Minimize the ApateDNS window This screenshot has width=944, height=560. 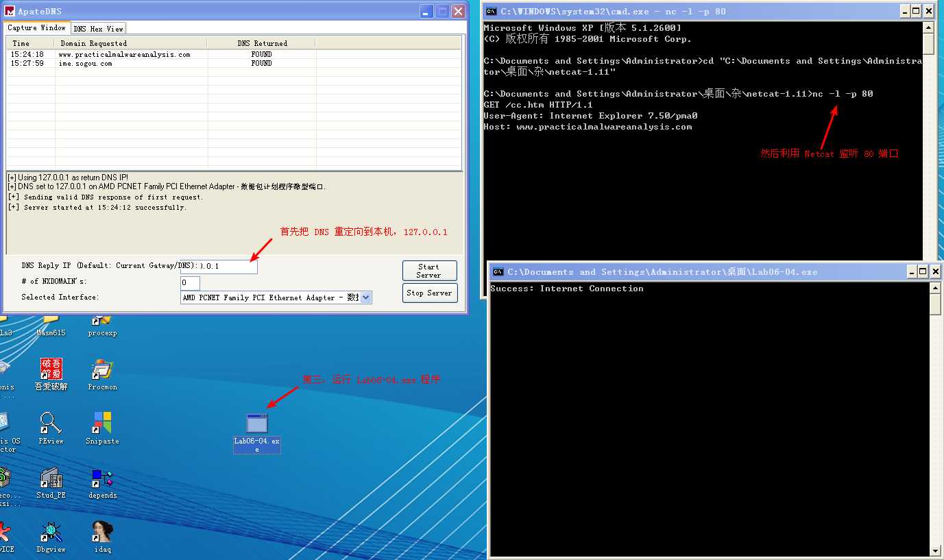coord(426,12)
